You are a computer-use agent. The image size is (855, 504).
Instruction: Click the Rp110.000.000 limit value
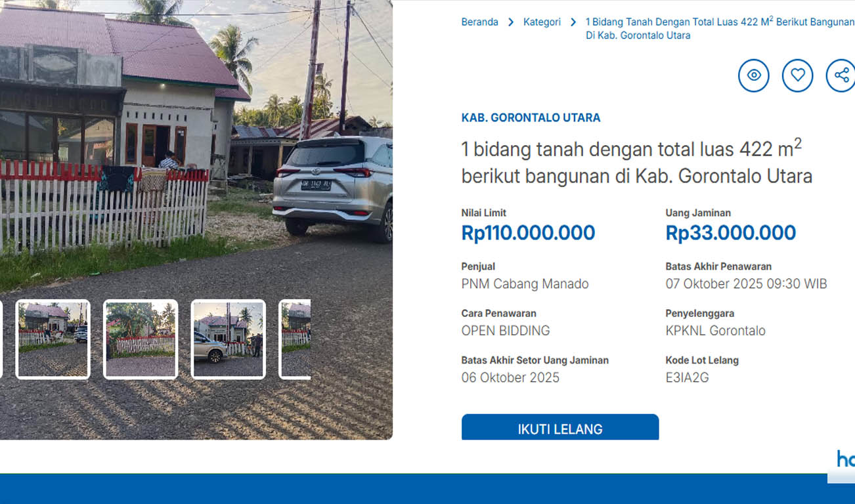click(528, 233)
